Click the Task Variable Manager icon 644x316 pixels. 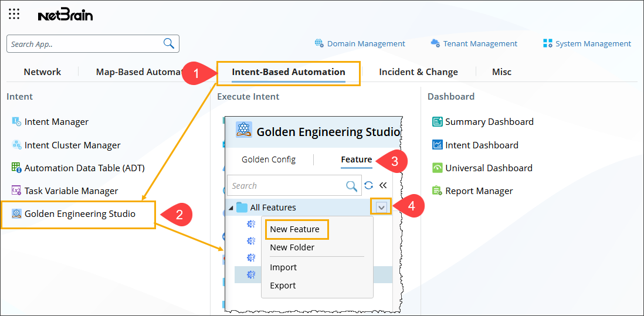pos(16,191)
